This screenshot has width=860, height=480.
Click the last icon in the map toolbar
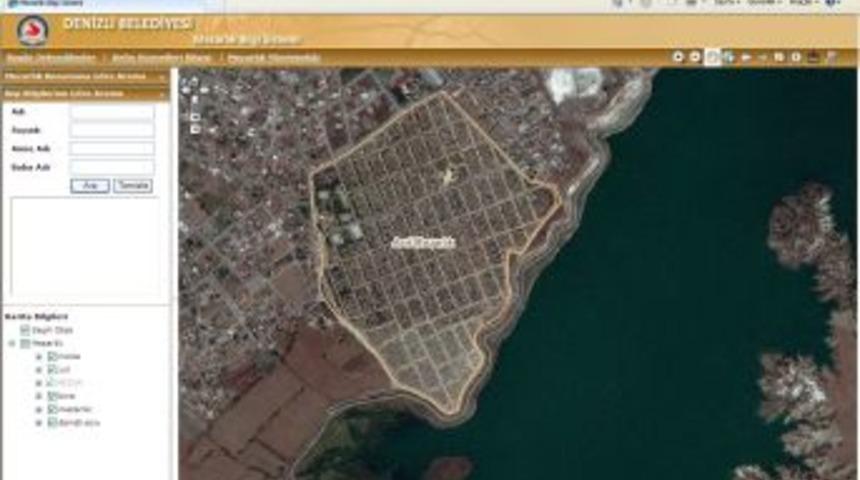(x=831, y=57)
